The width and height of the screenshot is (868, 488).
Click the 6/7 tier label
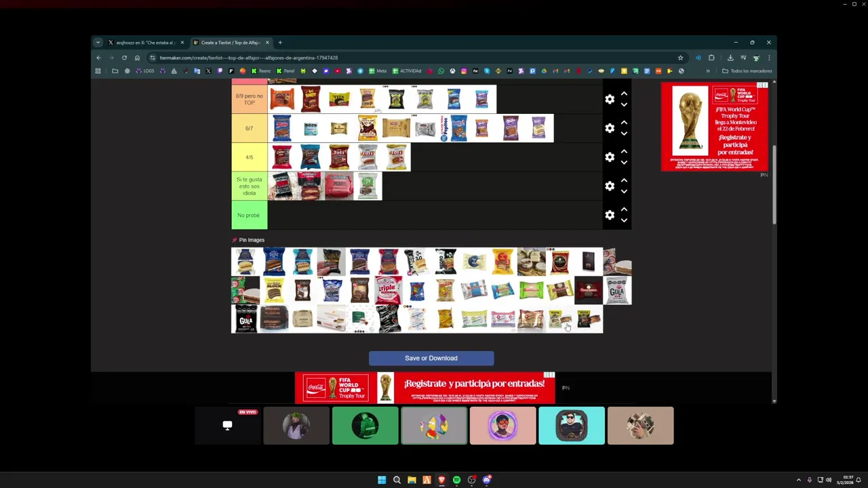[249, 128]
